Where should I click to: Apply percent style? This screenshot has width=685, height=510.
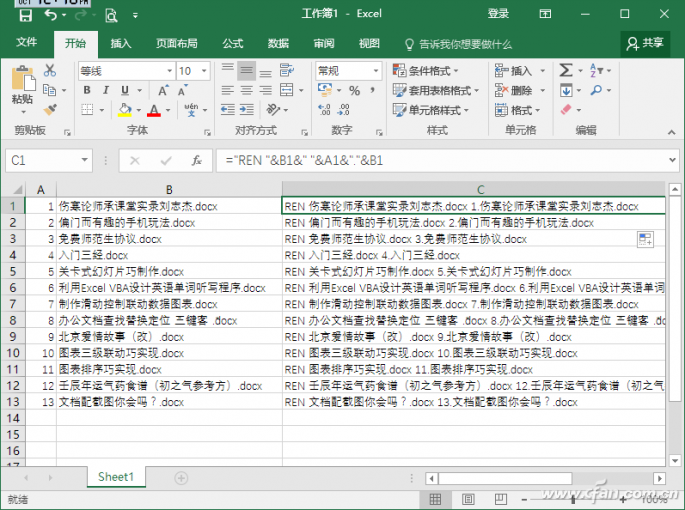pos(354,90)
